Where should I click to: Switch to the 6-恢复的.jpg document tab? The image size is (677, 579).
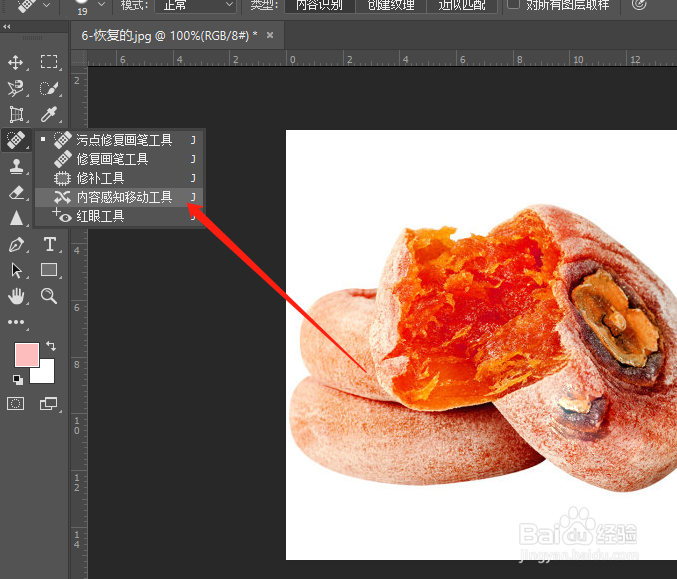coord(169,35)
